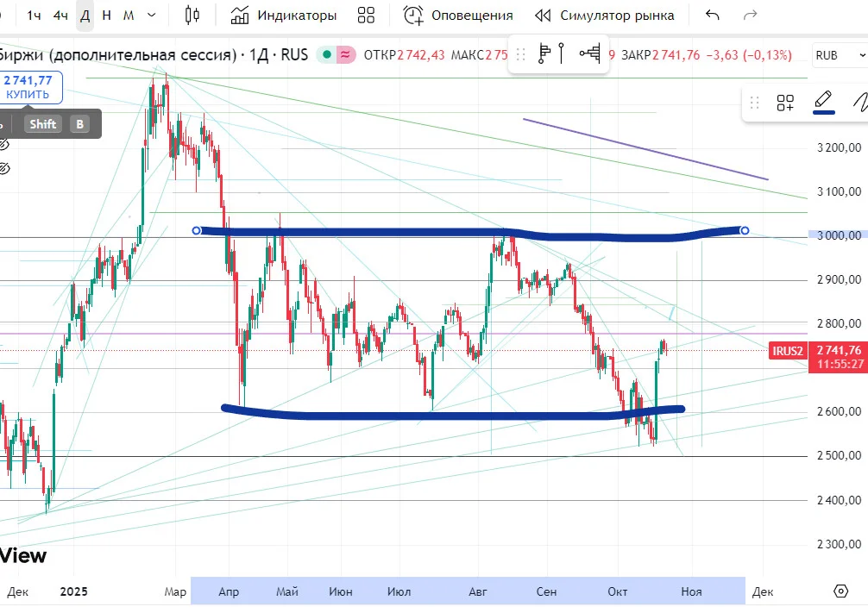Select the purple trend line

tap(645, 149)
